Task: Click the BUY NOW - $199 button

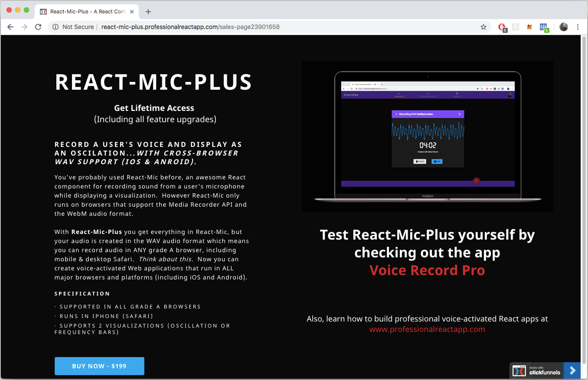Action: pos(99,366)
